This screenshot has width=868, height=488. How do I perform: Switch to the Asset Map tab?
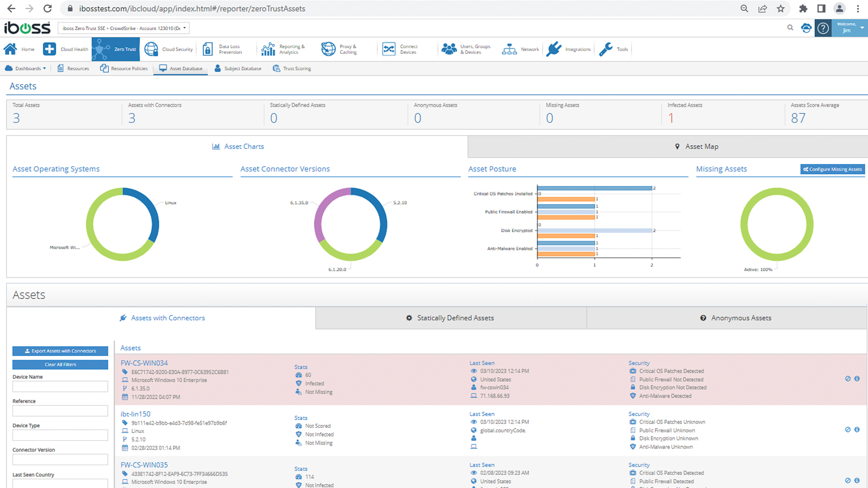click(696, 146)
